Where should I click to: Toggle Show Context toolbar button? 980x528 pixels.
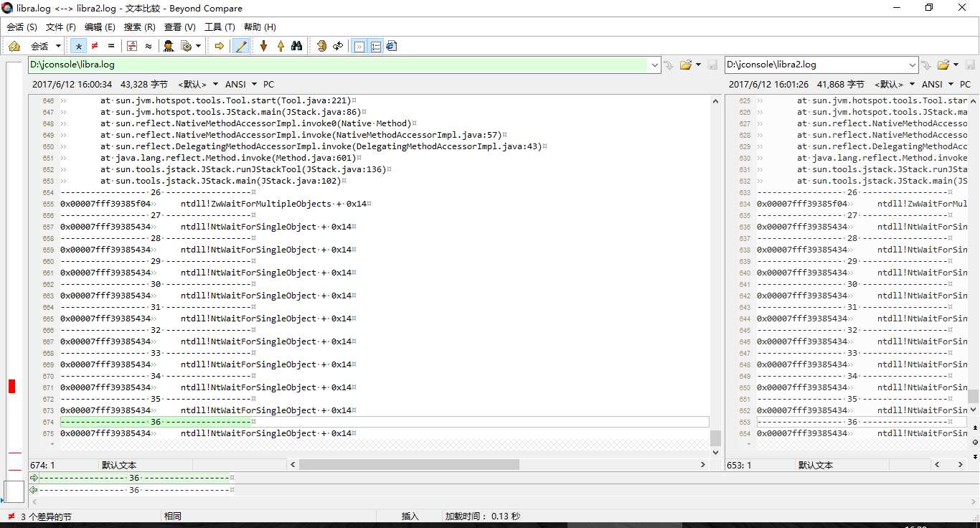[x=132, y=46]
